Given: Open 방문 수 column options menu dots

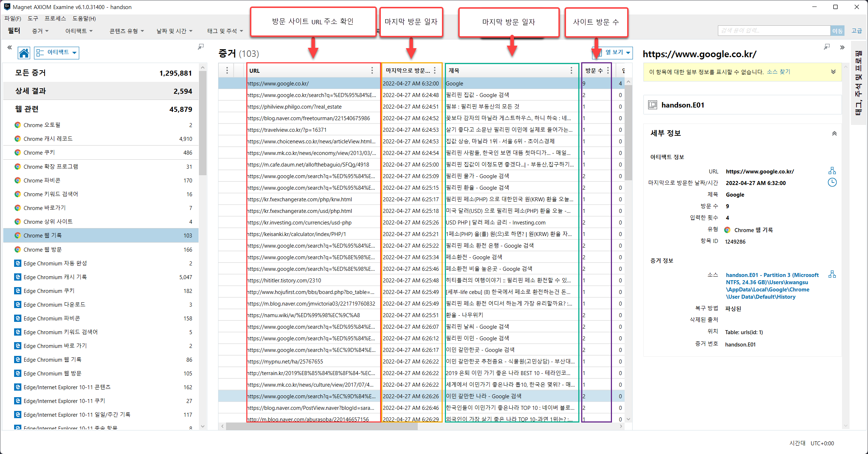Looking at the screenshot, I should point(608,71).
